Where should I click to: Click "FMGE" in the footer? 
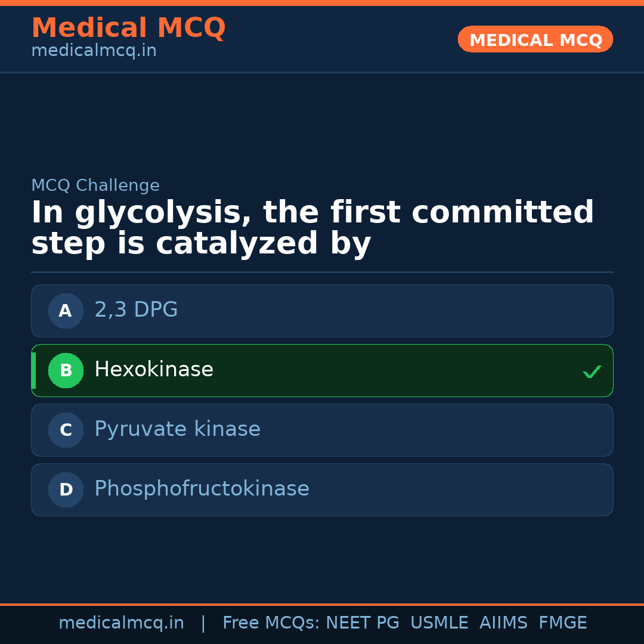point(562,623)
